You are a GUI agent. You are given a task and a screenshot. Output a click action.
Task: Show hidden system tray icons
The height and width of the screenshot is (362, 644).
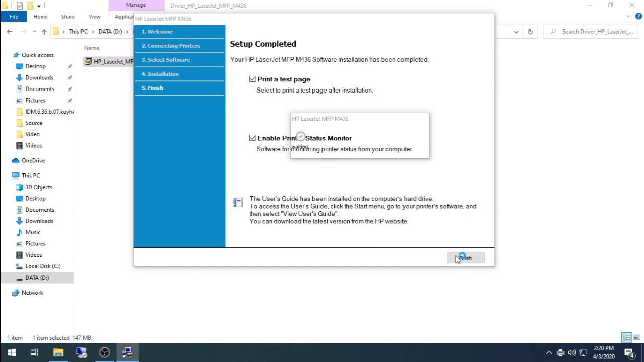point(549,352)
